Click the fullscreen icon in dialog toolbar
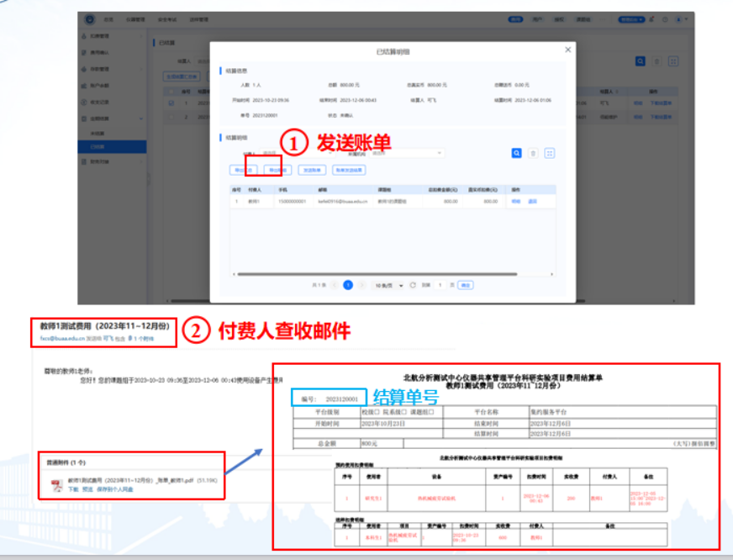 [x=550, y=153]
